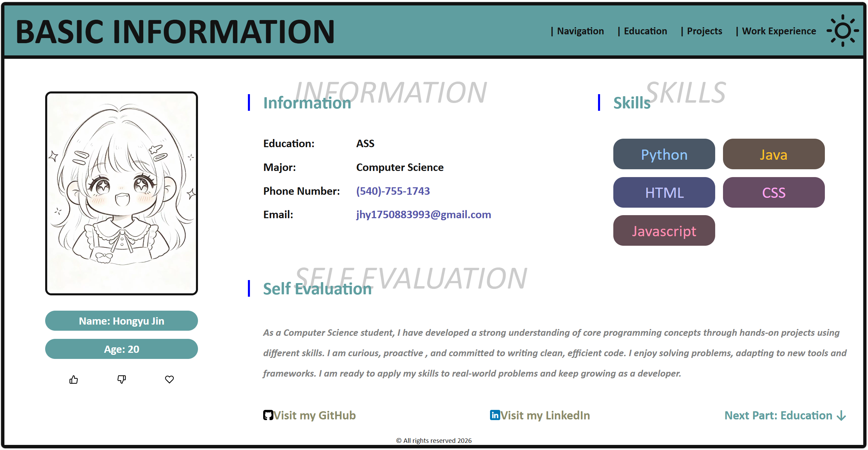Click the LinkedIn logo icon
This screenshot has height=450, width=868.
[495, 415]
